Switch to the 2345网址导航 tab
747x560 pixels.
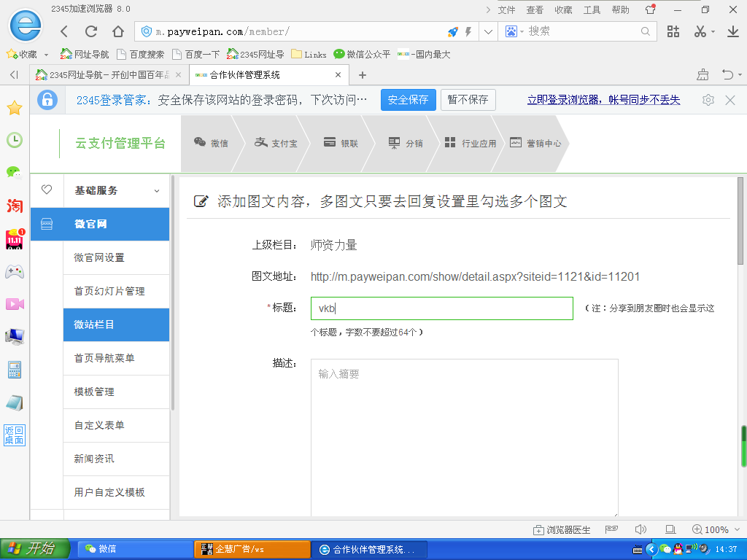coord(109,75)
